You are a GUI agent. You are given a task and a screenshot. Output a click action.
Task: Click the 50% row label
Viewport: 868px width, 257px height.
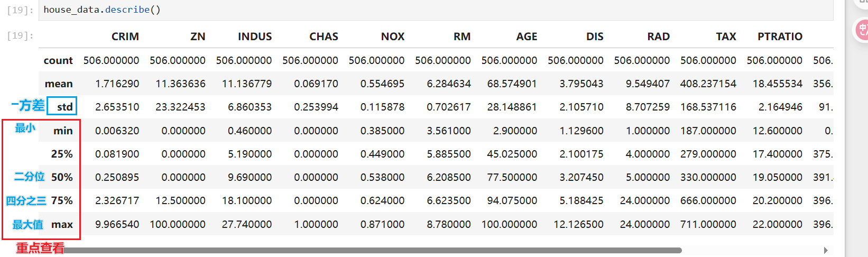(62, 177)
